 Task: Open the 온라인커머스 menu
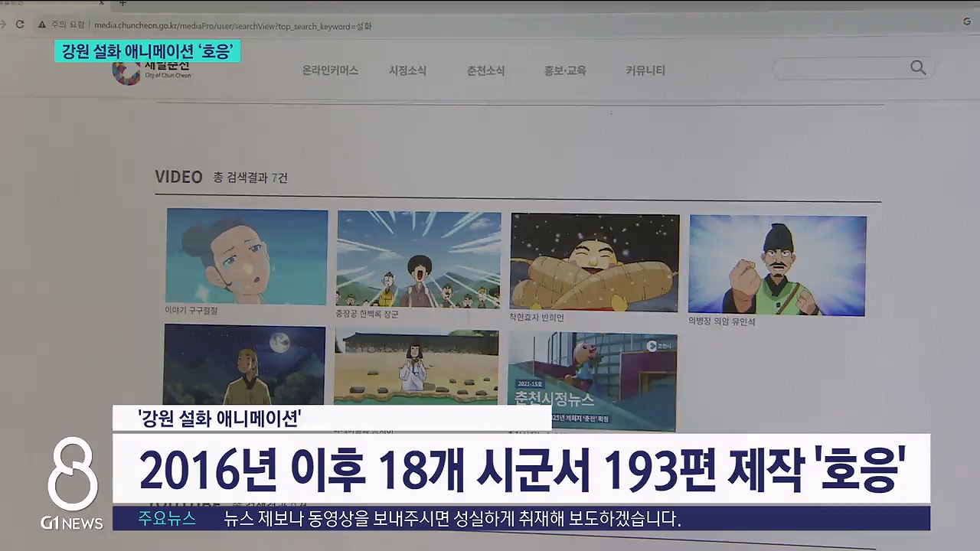point(330,70)
